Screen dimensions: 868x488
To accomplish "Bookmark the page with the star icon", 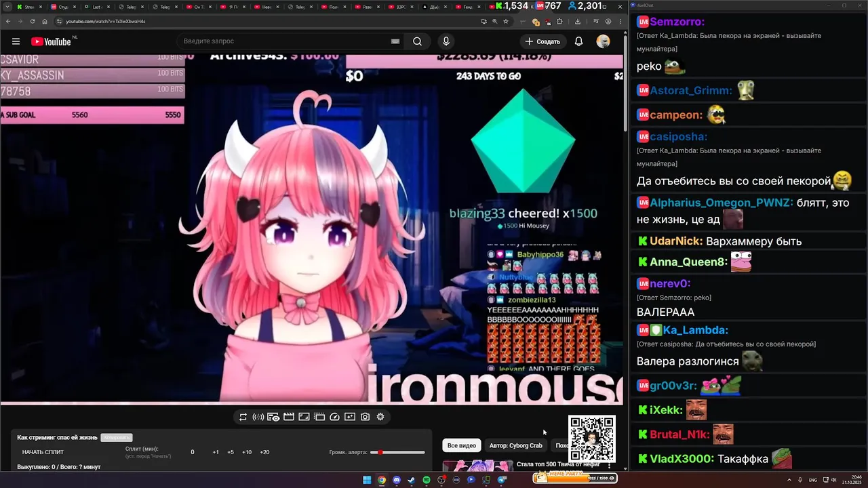I will (x=505, y=21).
